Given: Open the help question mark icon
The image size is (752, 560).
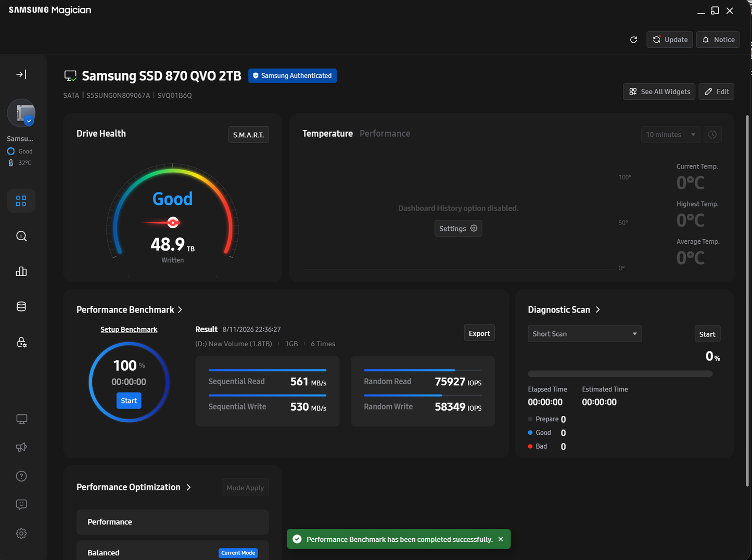Looking at the screenshot, I should pyautogui.click(x=21, y=476).
